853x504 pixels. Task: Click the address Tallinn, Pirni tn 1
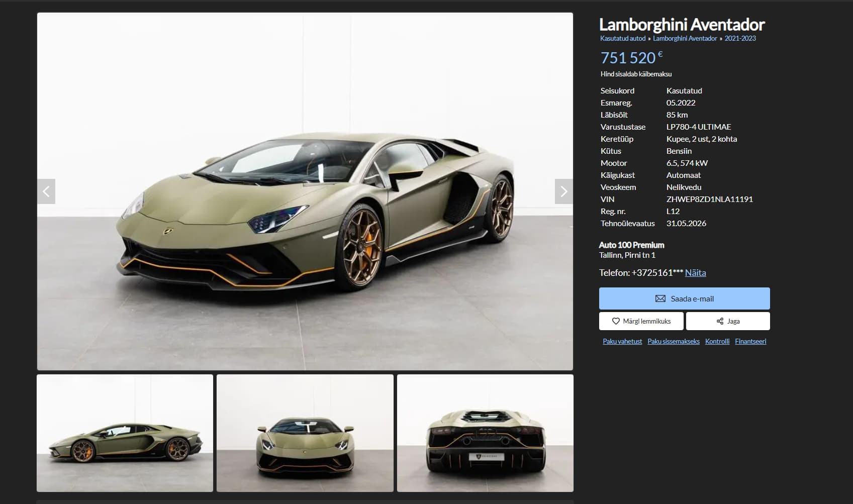tap(627, 255)
